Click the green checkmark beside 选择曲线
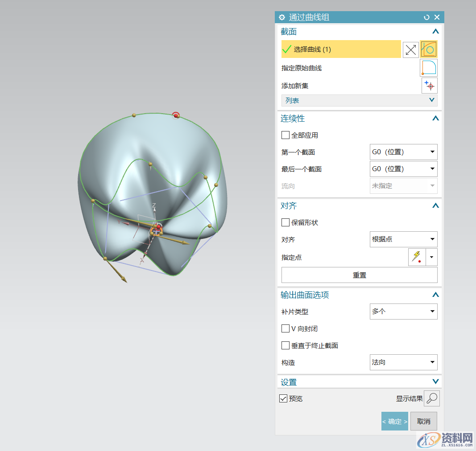 pyautogui.click(x=287, y=49)
